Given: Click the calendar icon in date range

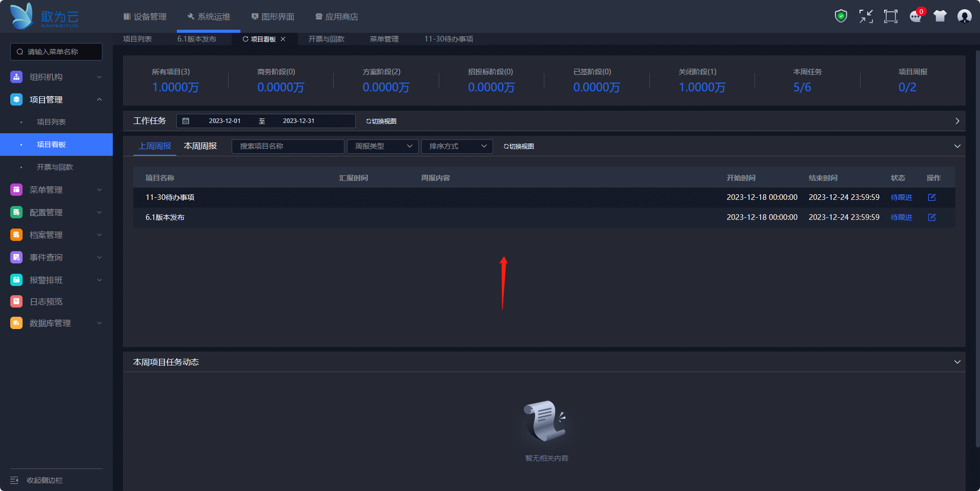Looking at the screenshot, I should click(186, 121).
